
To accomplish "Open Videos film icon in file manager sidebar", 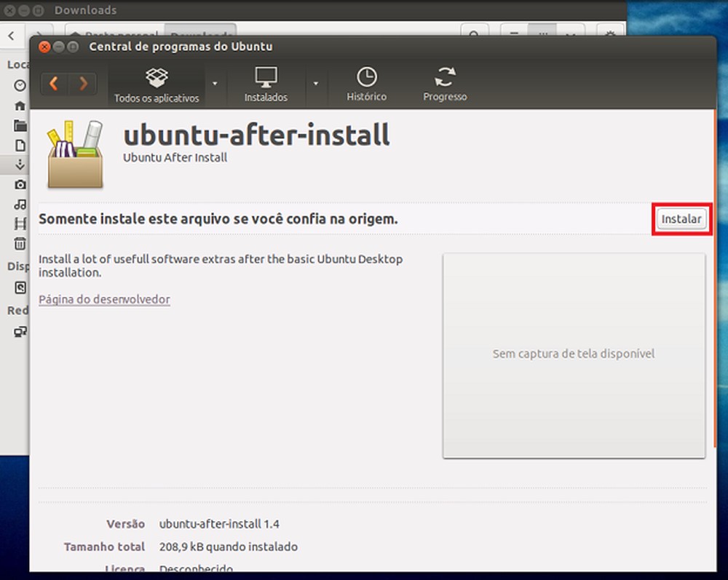I will pyautogui.click(x=20, y=224).
